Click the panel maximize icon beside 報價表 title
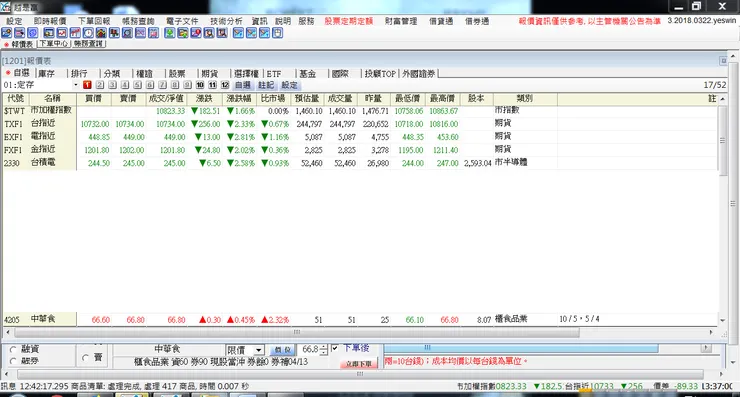Image resolution: width=740 pixels, height=397 pixels. click(x=723, y=61)
